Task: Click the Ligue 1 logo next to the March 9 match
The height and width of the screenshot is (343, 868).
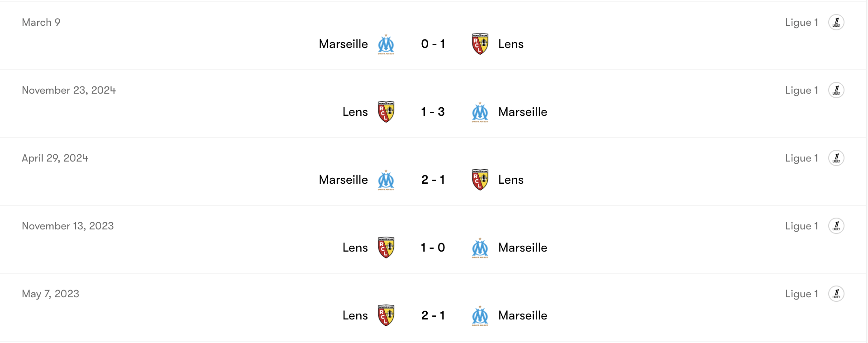Action: (837, 22)
